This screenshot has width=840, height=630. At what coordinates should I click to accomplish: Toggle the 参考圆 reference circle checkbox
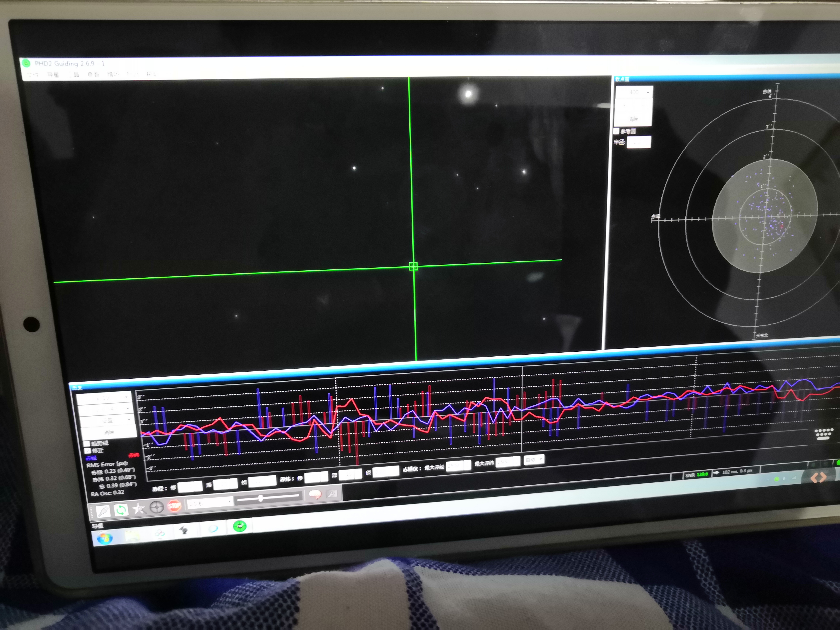pos(616,131)
